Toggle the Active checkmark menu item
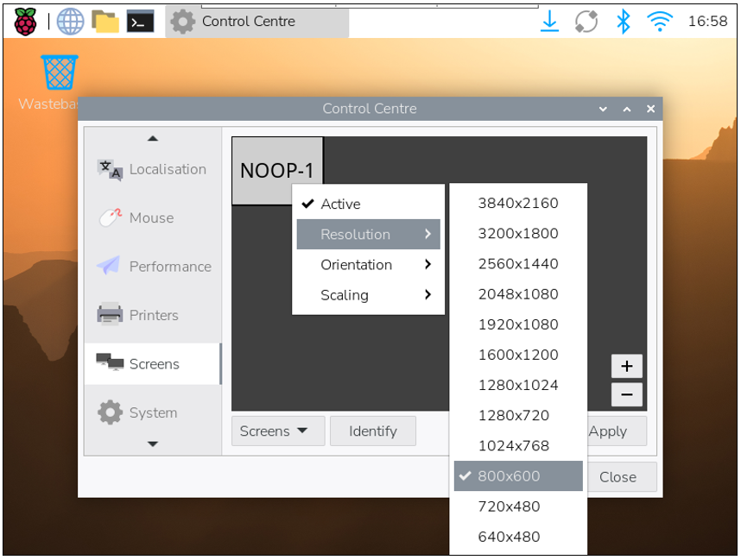 click(x=369, y=204)
